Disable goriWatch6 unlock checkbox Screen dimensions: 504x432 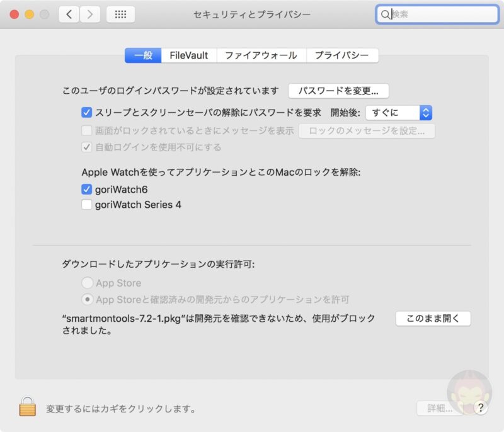[x=87, y=188]
